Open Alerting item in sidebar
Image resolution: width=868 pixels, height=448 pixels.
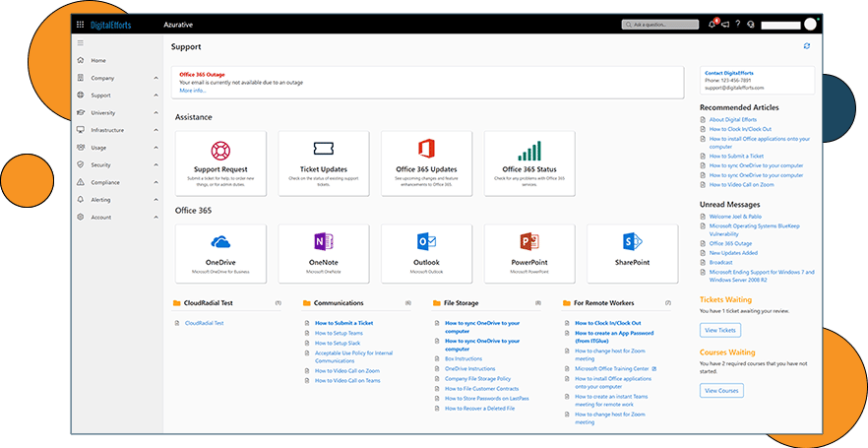coord(100,200)
